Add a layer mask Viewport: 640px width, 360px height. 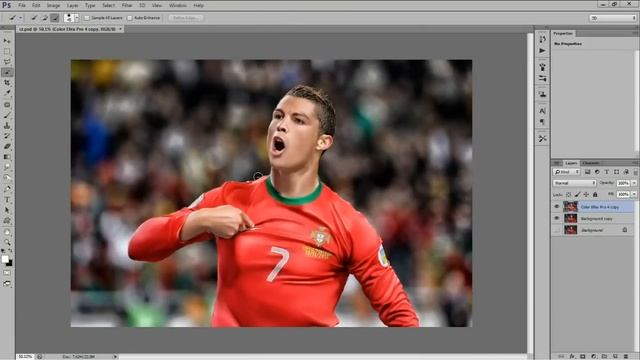click(x=582, y=356)
